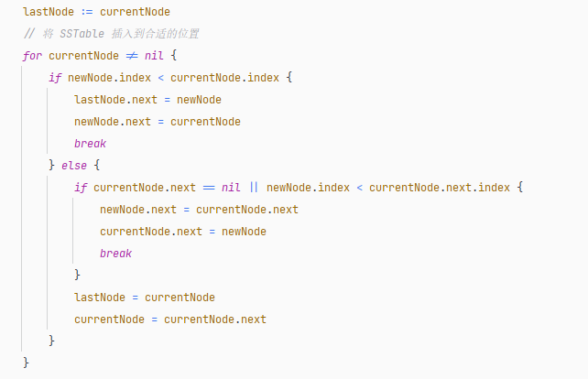Screen dimensions: 588x379
Task: Click closing brace of for loop
Action: (x=26, y=363)
